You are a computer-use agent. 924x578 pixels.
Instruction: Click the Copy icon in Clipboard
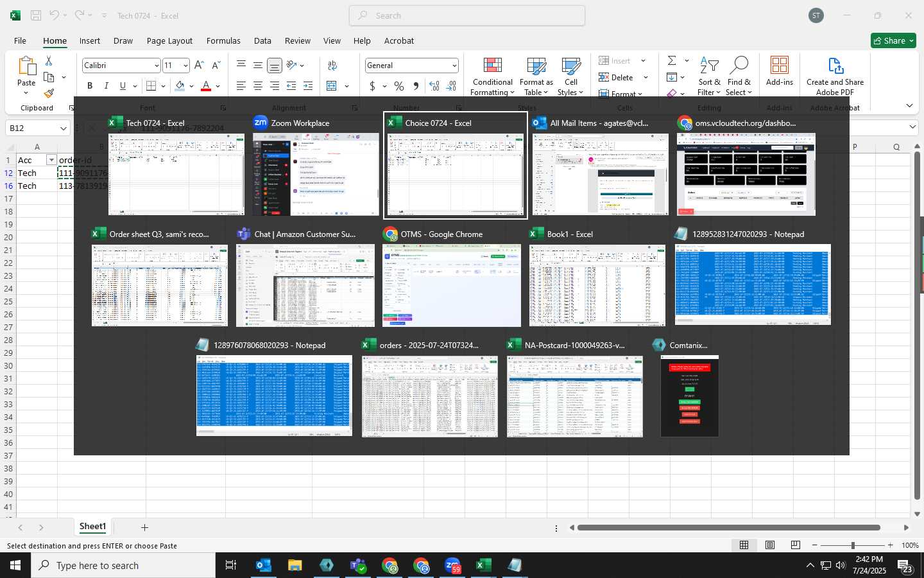coord(49,77)
